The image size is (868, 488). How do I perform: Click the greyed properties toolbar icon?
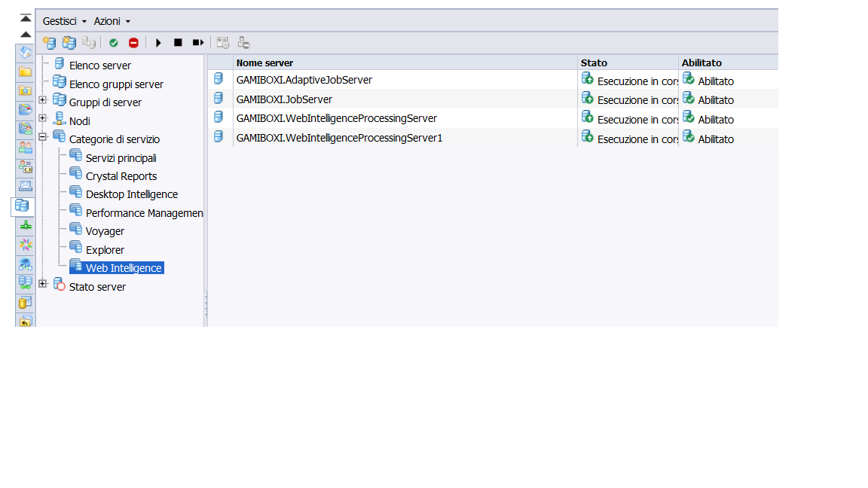point(222,43)
